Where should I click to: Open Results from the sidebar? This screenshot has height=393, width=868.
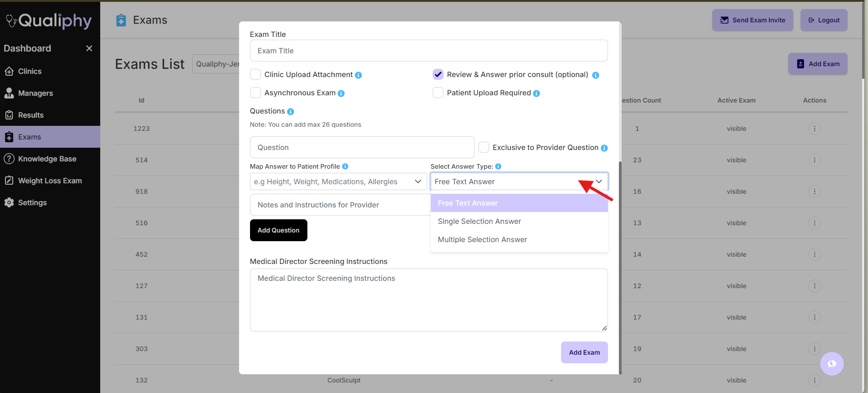click(x=30, y=115)
